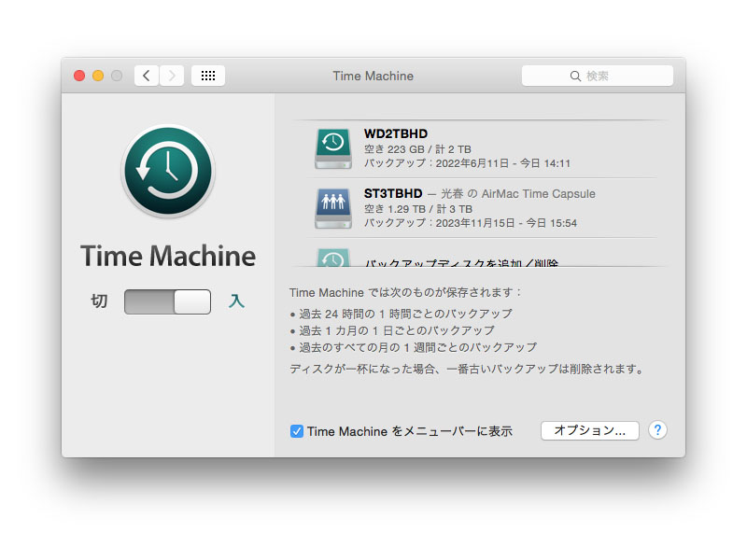This screenshot has height=560, width=747.
Task: Close the window with the red button
Action: click(x=79, y=76)
